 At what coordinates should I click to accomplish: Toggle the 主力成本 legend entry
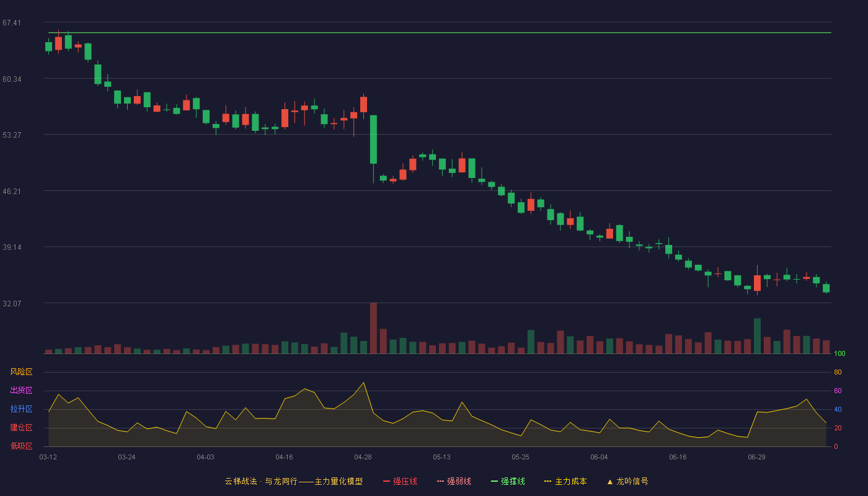[x=565, y=481]
